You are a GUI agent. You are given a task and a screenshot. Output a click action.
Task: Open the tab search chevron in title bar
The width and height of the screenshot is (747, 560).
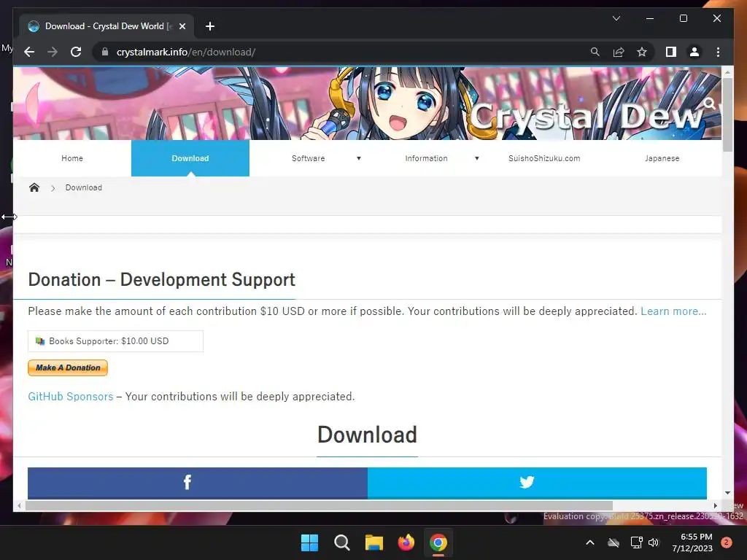tap(616, 18)
